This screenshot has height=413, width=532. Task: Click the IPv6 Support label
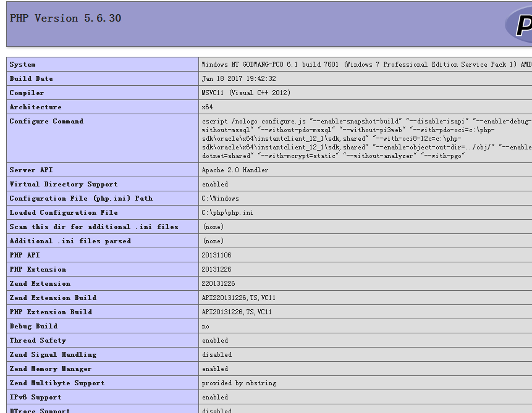(x=36, y=398)
